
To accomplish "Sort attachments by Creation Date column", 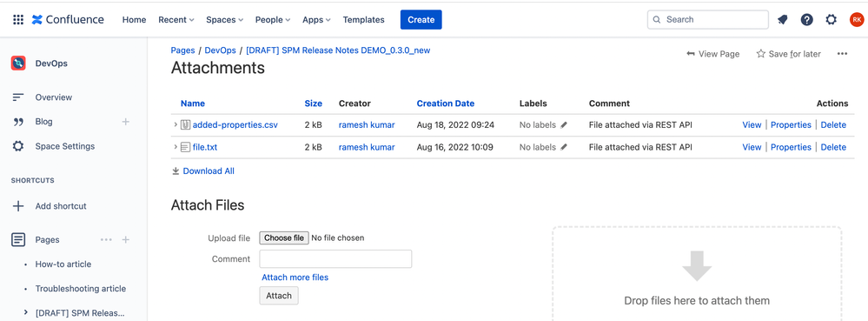I will coord(446,104).
